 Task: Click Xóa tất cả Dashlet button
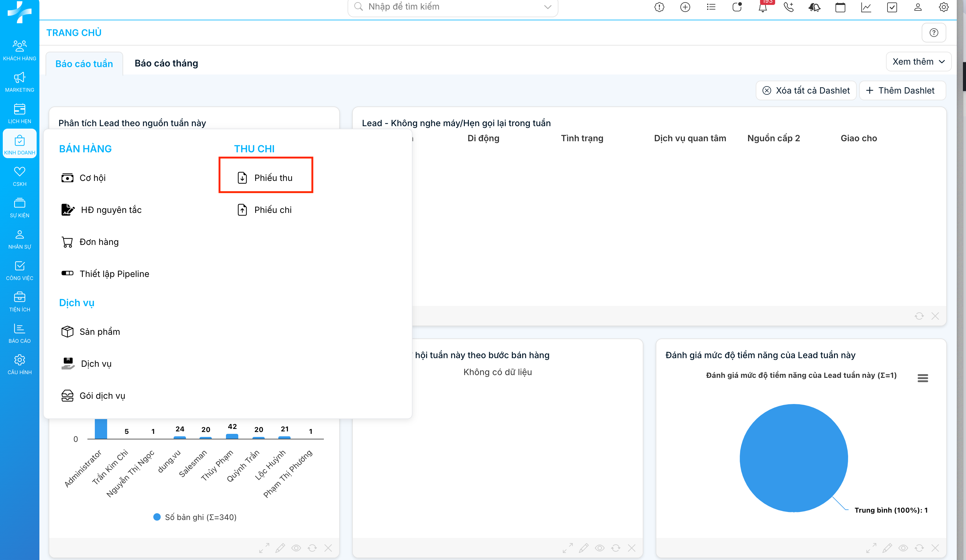click(806, 90)
